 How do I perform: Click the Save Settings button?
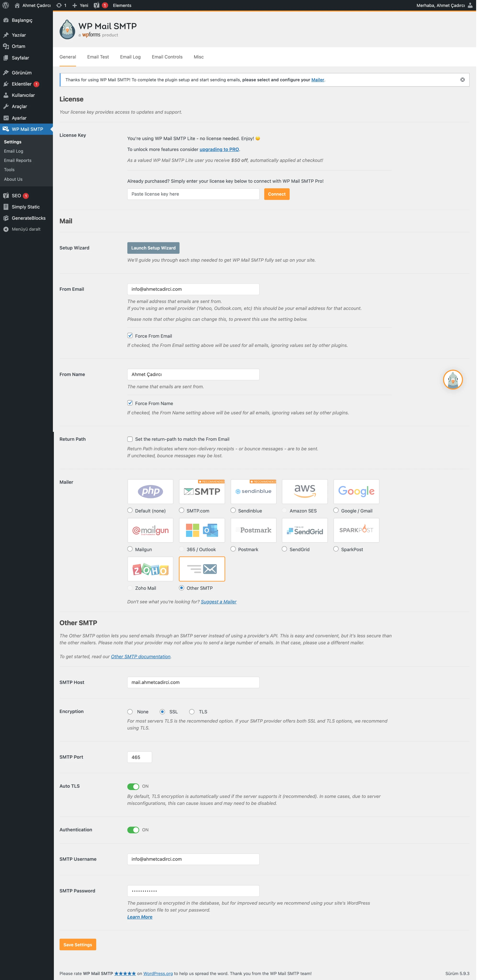(78, 944)
